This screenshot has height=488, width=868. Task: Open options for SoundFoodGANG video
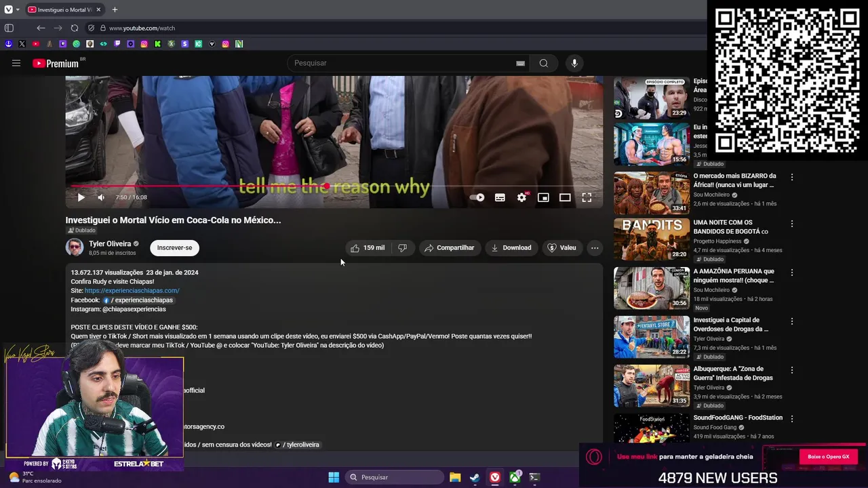point(791,419)
